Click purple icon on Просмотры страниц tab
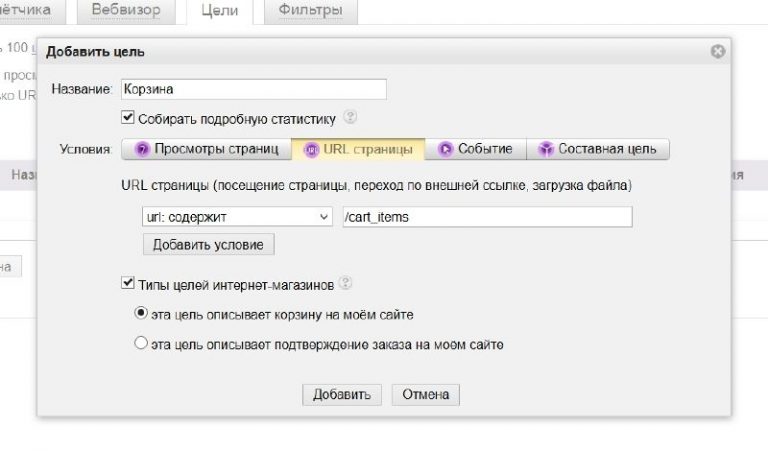This screenshot has width=768, height=451. coord(141,149)
